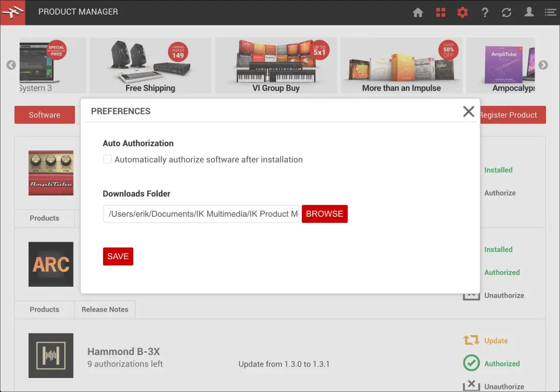Open the More than an Impulse promo
Viewport: 560px width, 392px height.
point(401,66)
